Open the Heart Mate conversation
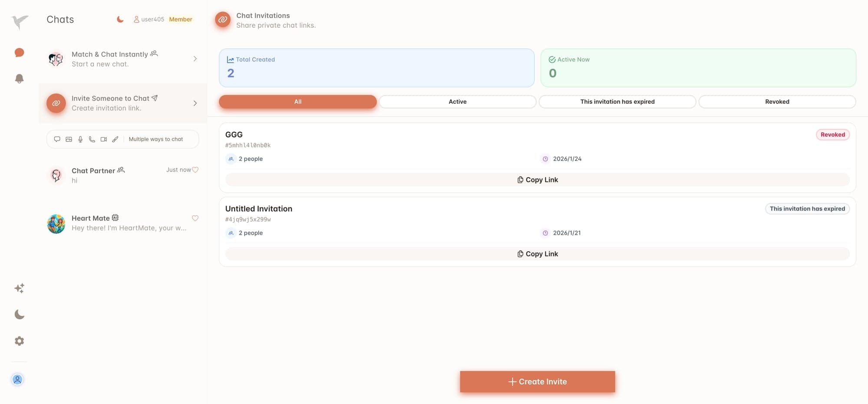Screen dimensions: 868x404 122,223
